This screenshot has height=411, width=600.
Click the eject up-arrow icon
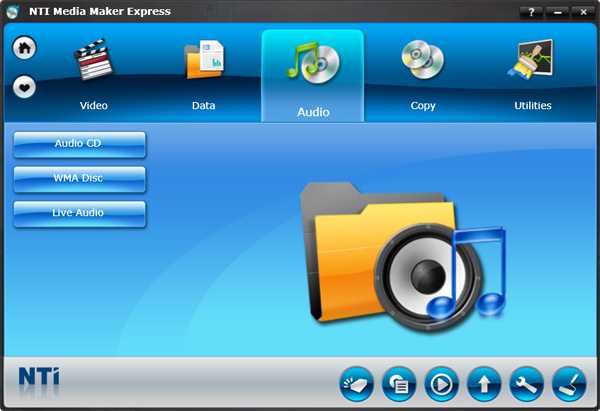pos(484,384)
